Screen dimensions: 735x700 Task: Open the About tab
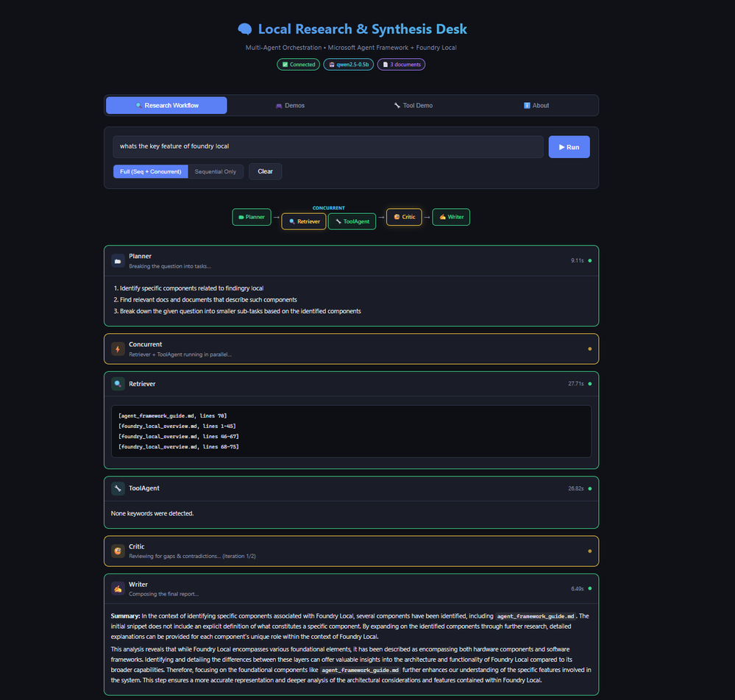(536, 105)
